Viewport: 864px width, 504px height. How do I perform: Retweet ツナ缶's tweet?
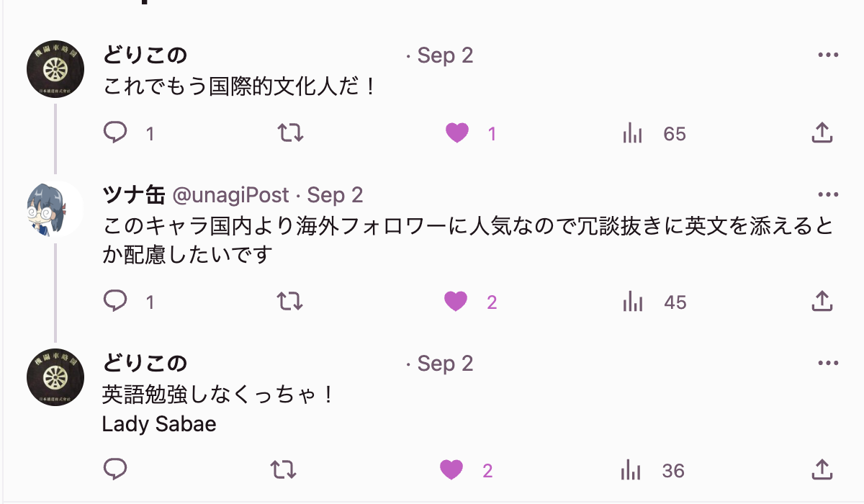(290, 302)
